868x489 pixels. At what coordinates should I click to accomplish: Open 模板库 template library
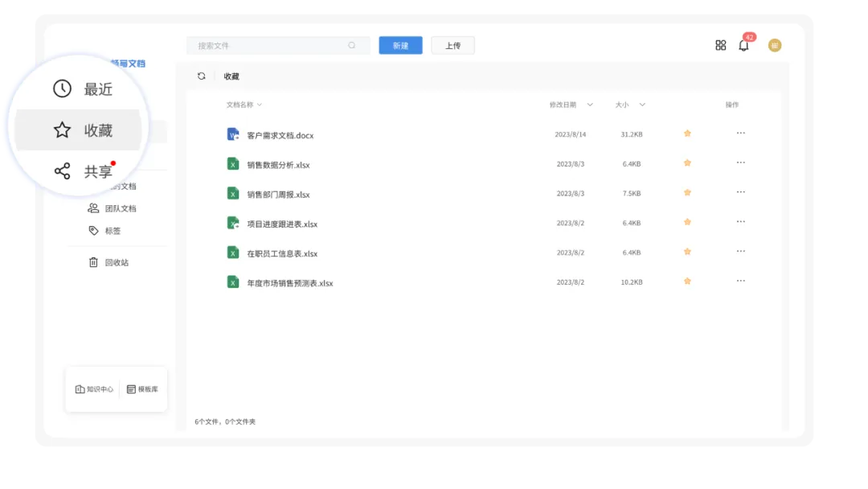tap(142, 389)
